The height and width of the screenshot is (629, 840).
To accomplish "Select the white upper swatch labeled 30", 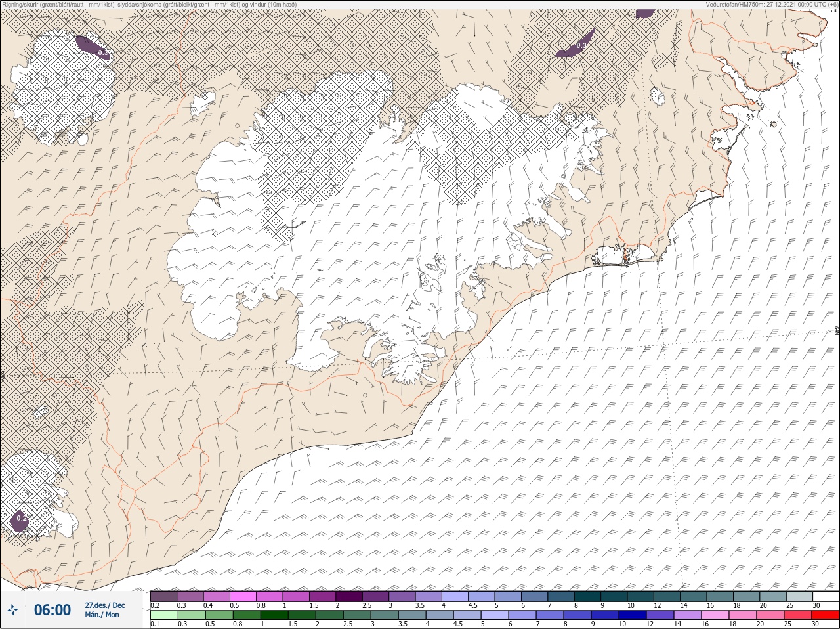I will tap(826, 596).
